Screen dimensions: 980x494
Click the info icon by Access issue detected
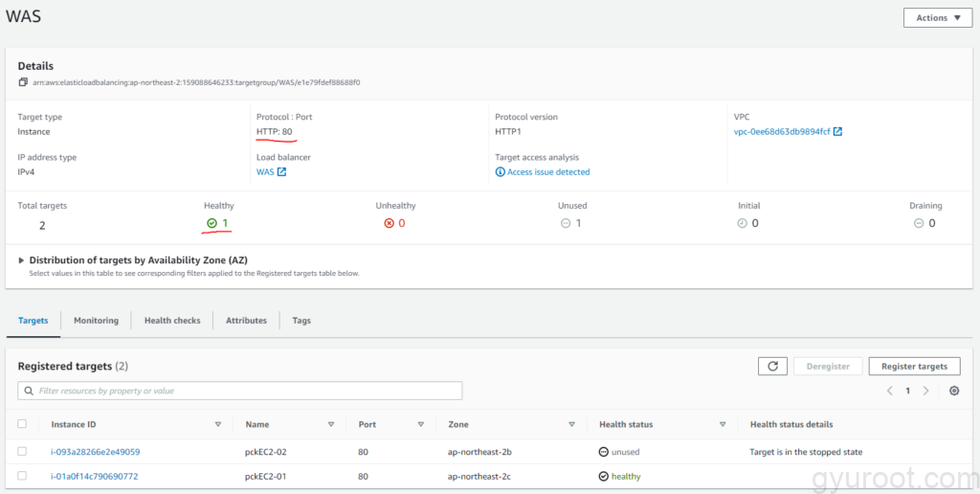(500, 172)
